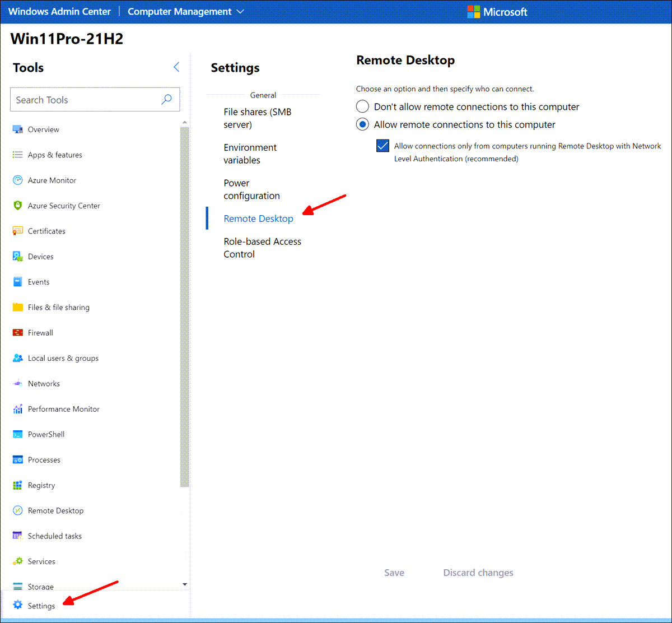This screenshot has height=623, width=672.
Task: Select Remote Desktop in Settings list
Action: pos(258,218)
